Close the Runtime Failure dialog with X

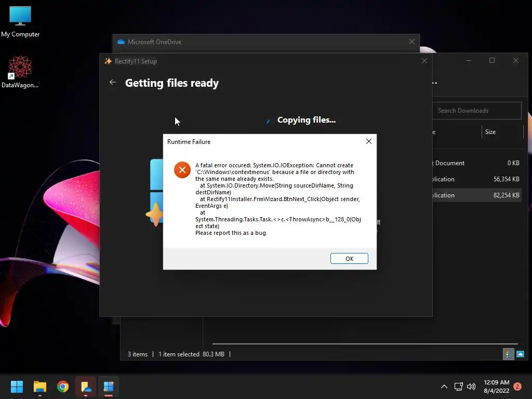click(369, 141)
